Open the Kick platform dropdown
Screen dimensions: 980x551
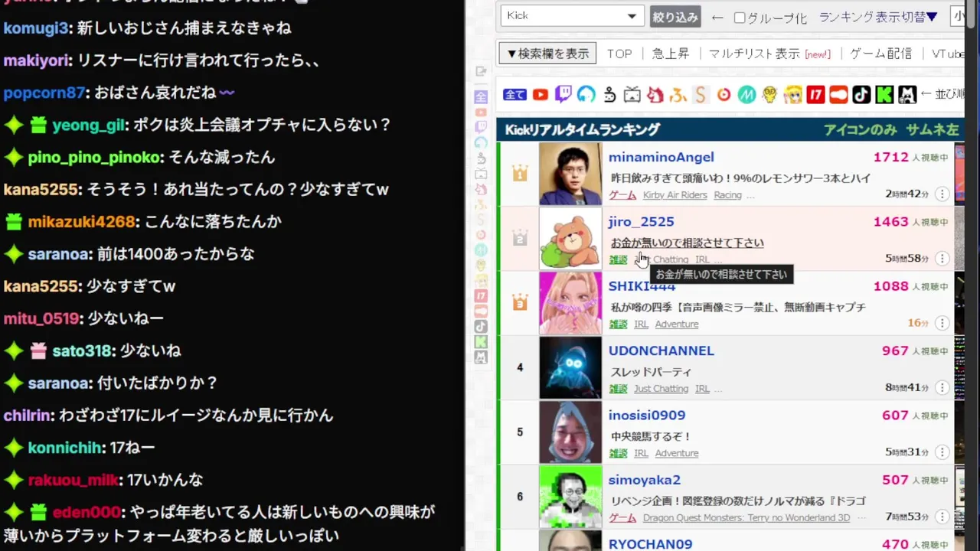572,15
